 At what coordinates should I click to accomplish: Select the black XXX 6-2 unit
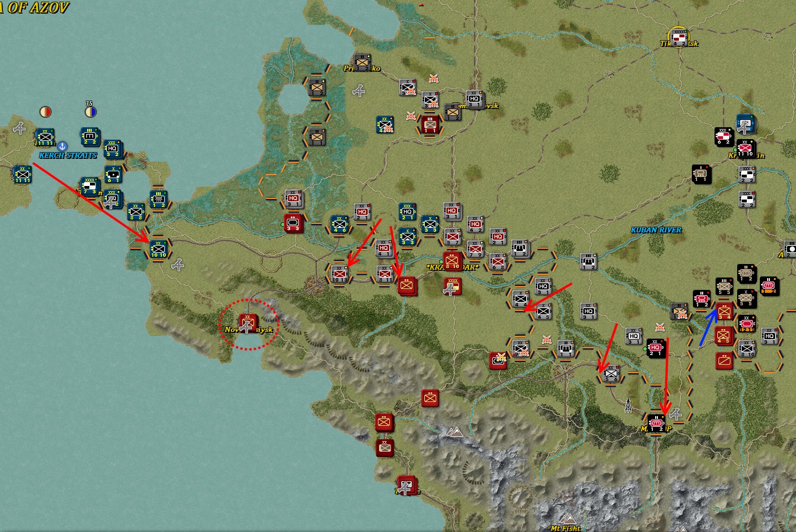click(x=724, y=136)
